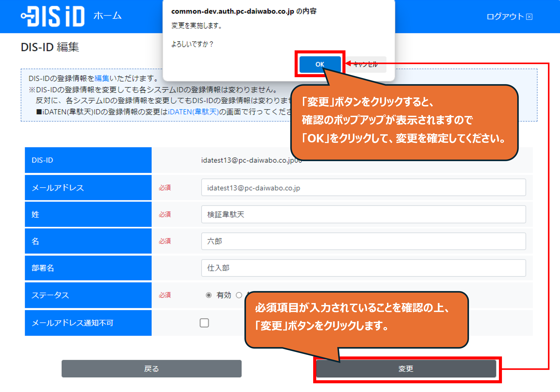
Task: Click the DIS-ID value idatest13@pc-daiwabo.co.jp
Action: [249, 160]
